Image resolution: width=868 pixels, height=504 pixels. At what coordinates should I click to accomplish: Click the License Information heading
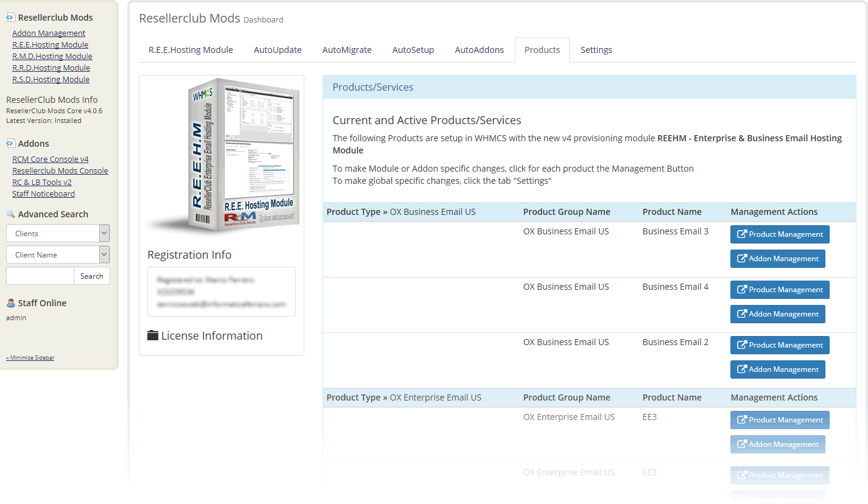click(x=212, y=336)
